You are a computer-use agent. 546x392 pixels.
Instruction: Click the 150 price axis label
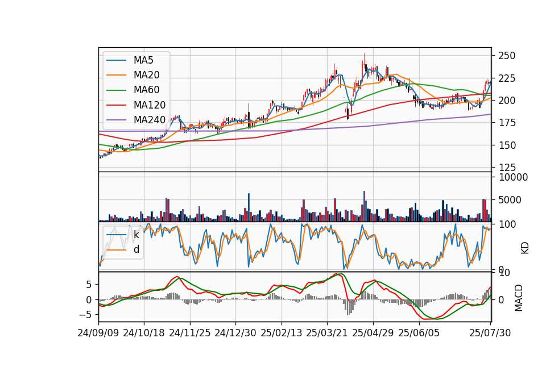507,145
